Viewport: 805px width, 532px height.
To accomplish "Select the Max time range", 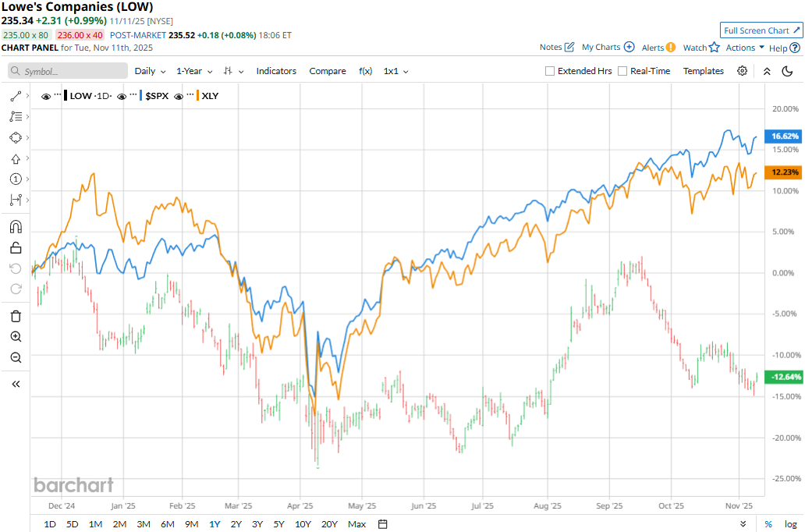I will (356, 523).
